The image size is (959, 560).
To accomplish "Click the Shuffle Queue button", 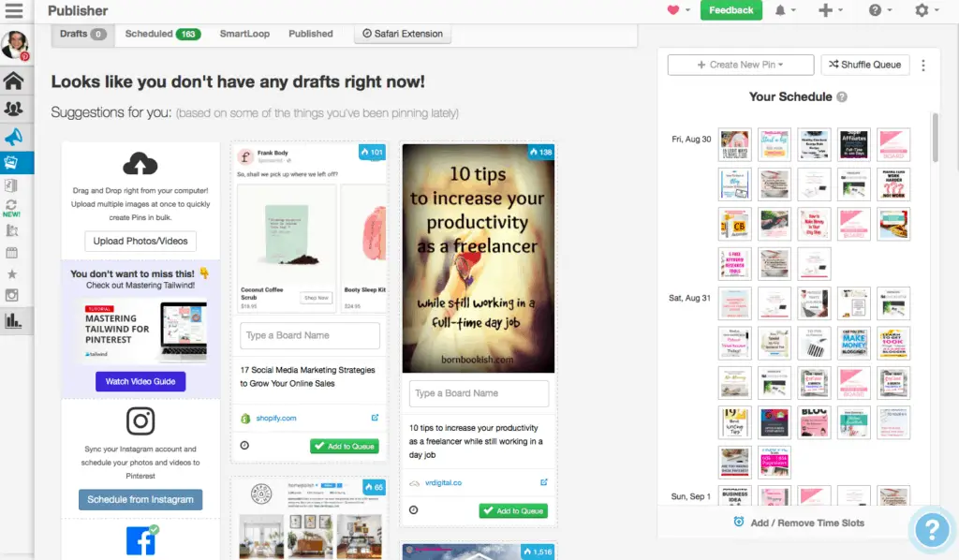I will (864, 65).
